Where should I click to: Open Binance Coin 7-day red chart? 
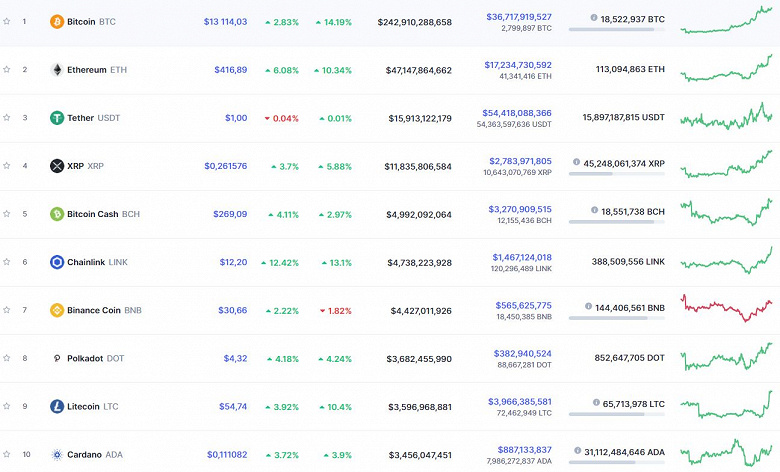coord(727,307)
